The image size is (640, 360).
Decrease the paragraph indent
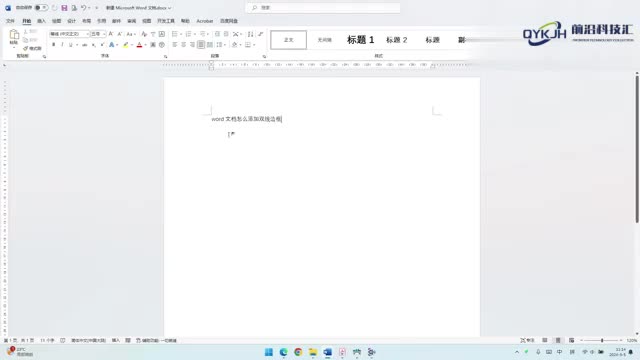coord(217,34)
